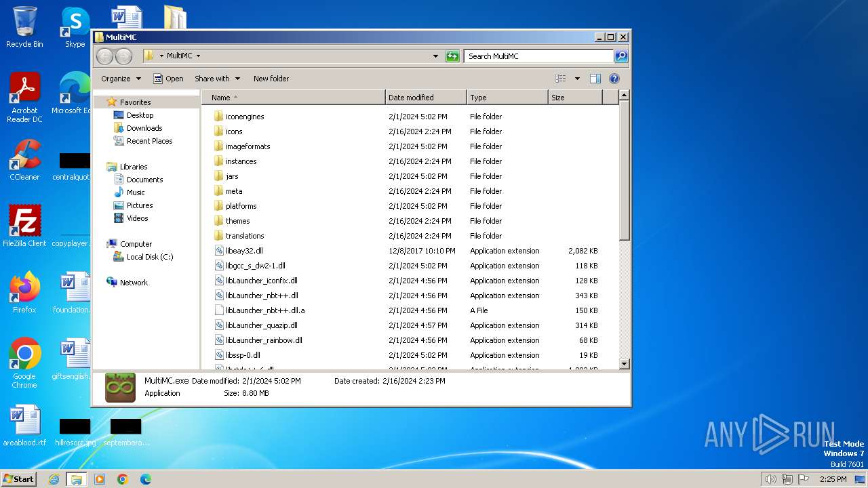Launch Chrome from taskbar

pos(123,479)
